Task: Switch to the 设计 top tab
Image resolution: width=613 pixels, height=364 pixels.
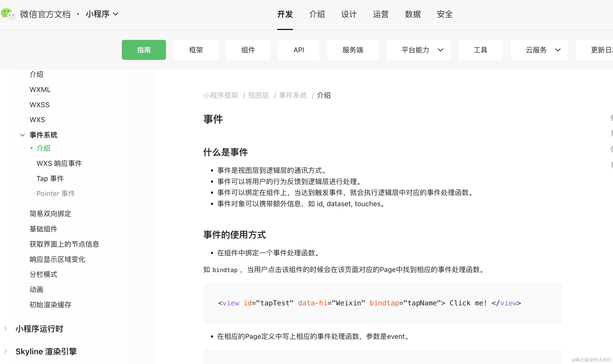Action: [x=349, y=14]
